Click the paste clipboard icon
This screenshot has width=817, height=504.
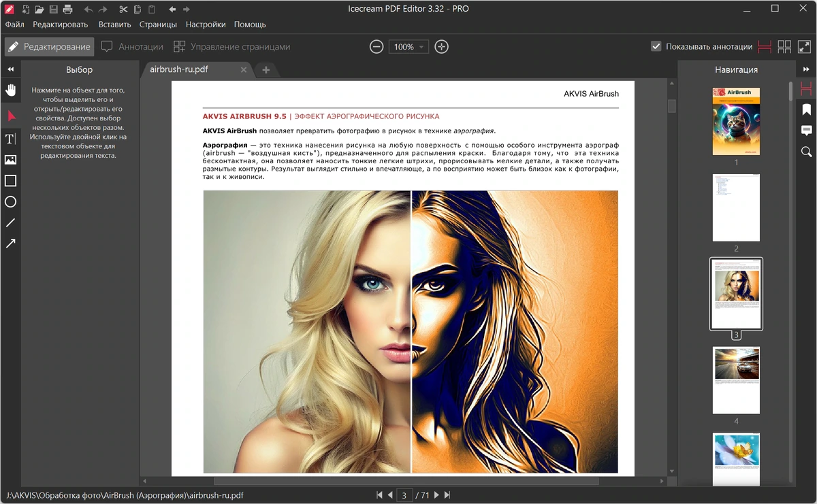coord(151,10)
